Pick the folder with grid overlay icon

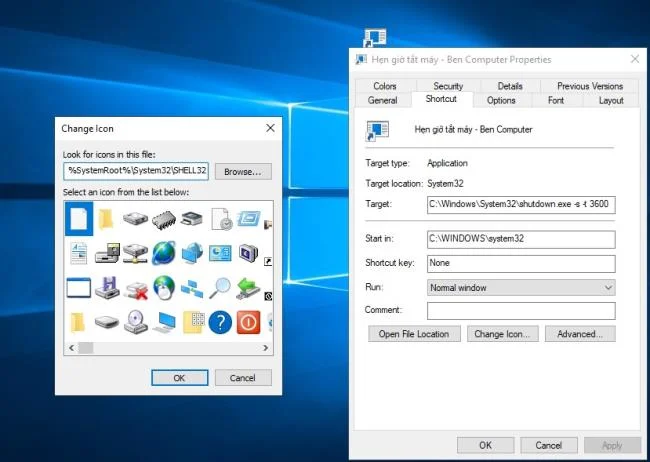193,322
